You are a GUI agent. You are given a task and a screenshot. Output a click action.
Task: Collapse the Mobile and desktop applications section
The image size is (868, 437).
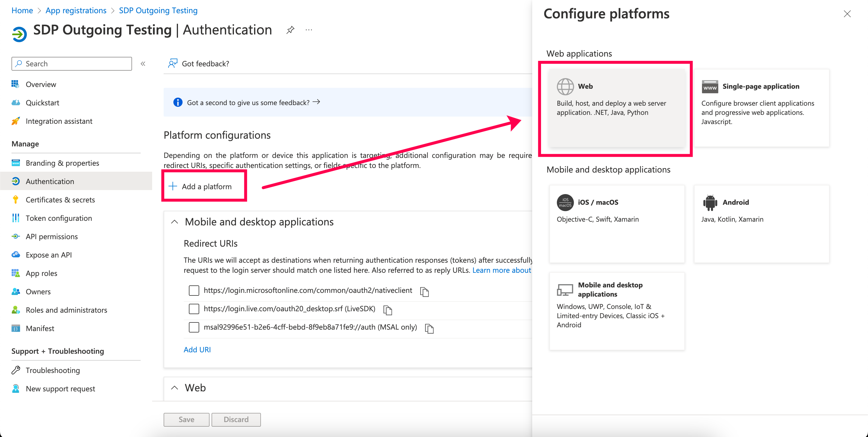175,222
